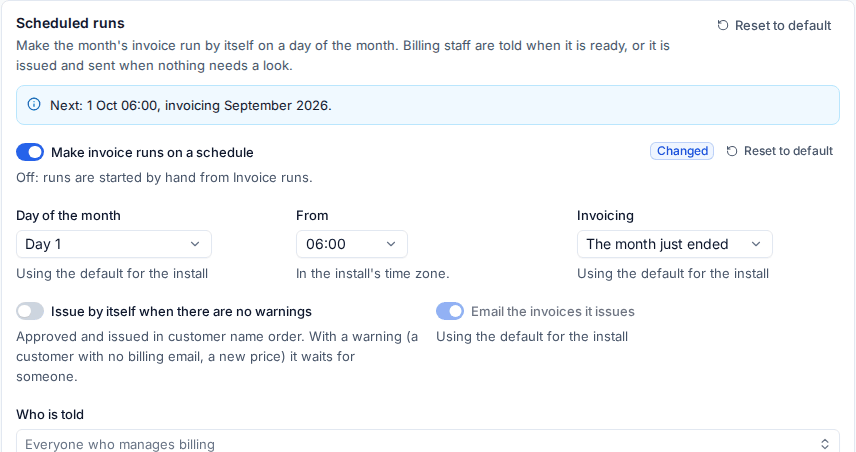Reset the Make invoice runs schedule to default
The height and width of the screenshot is (452, 856).
point(780,151)
